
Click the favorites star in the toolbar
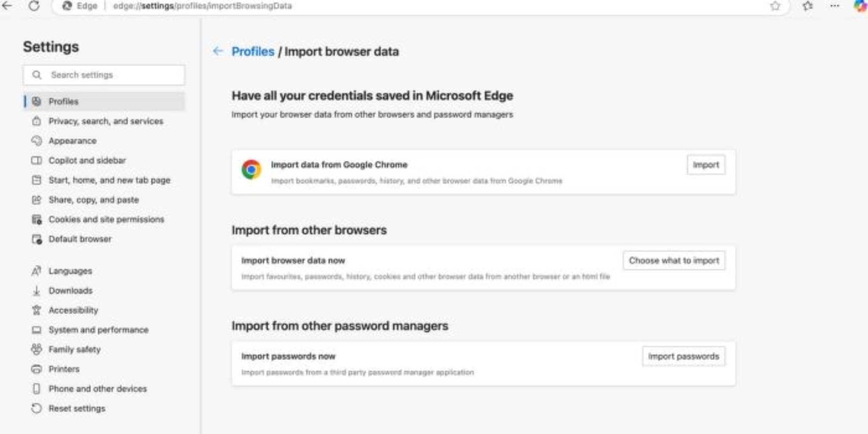[775, 6]
